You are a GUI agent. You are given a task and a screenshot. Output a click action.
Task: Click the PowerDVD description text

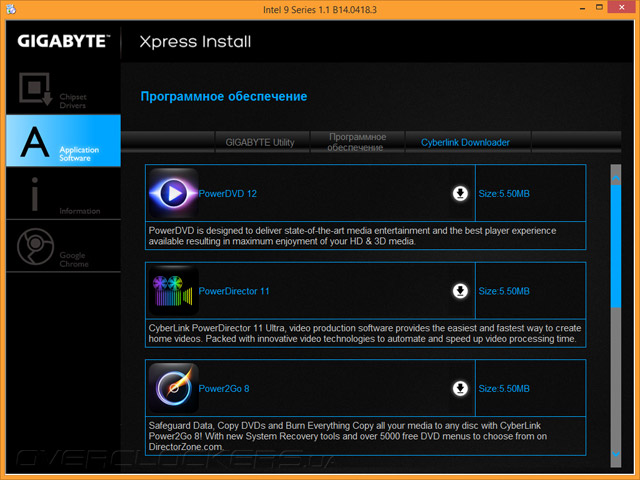point(352,236)
